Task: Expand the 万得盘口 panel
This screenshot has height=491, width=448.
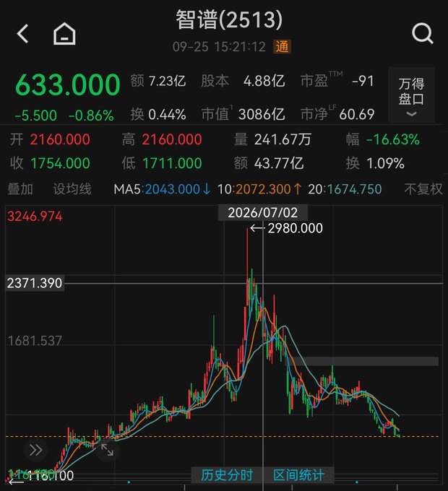Action: pyautogui.click(x=411, y=95)
